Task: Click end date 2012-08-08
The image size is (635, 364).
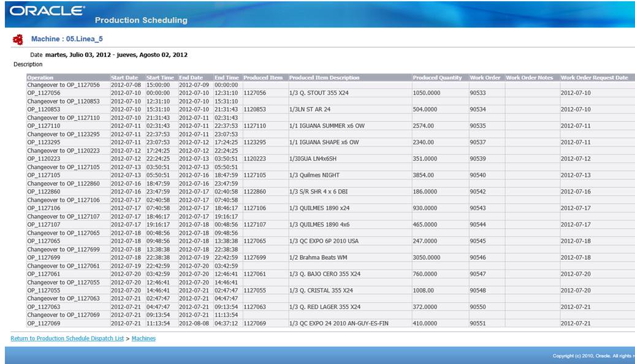Action: pos(194,324)
